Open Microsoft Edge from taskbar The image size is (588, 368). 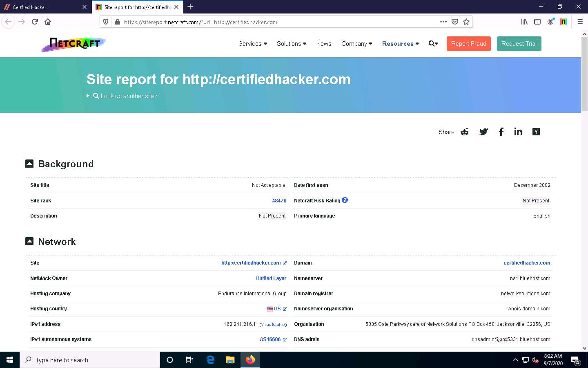point(210,360)
